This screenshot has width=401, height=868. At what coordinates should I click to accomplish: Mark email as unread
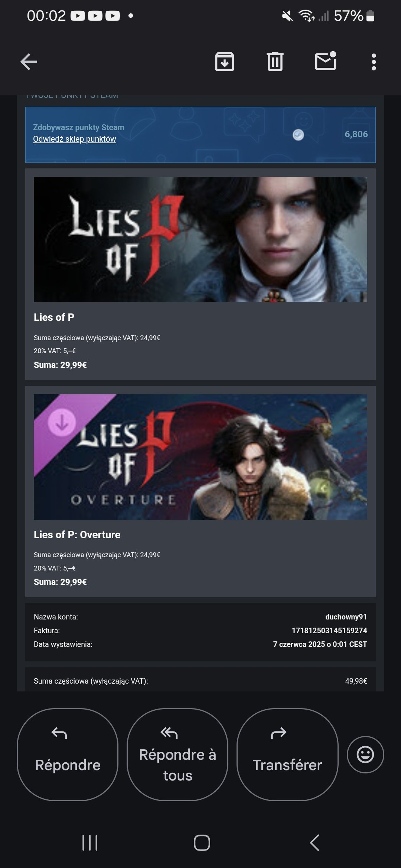tap(326, 61)
